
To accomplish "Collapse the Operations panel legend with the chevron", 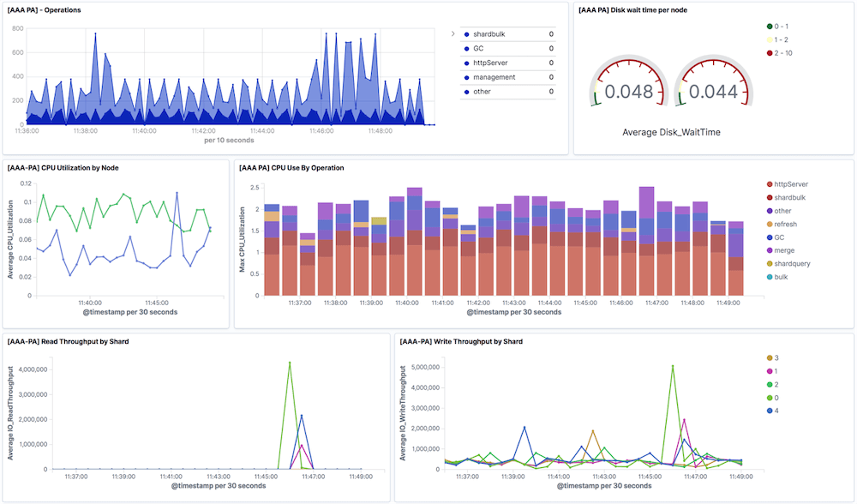I will (x=452, y=33).
